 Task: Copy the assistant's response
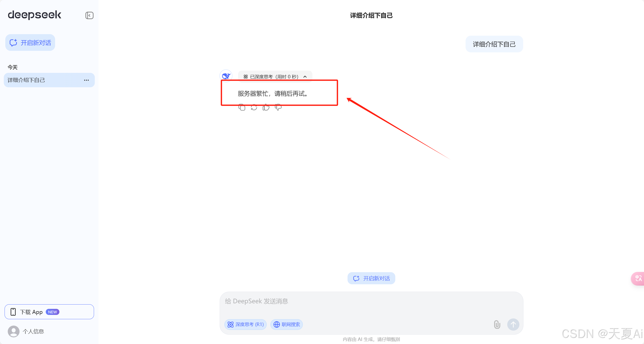tap(242, 108)
